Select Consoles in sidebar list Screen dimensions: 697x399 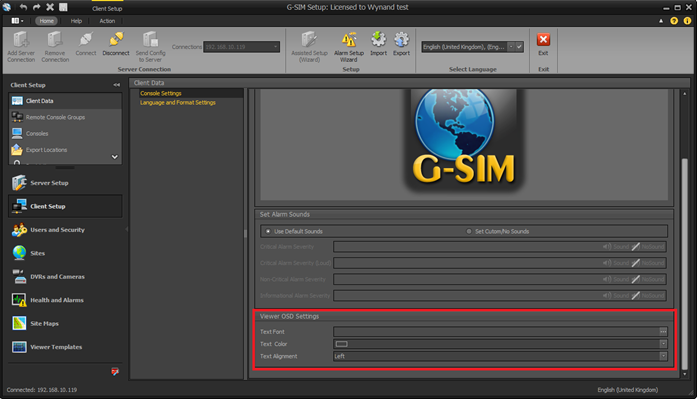pos(65,133)
